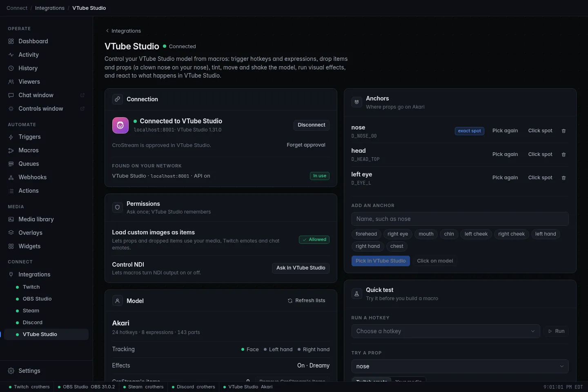Click Pick in VTube Studio button

(381, 261)
